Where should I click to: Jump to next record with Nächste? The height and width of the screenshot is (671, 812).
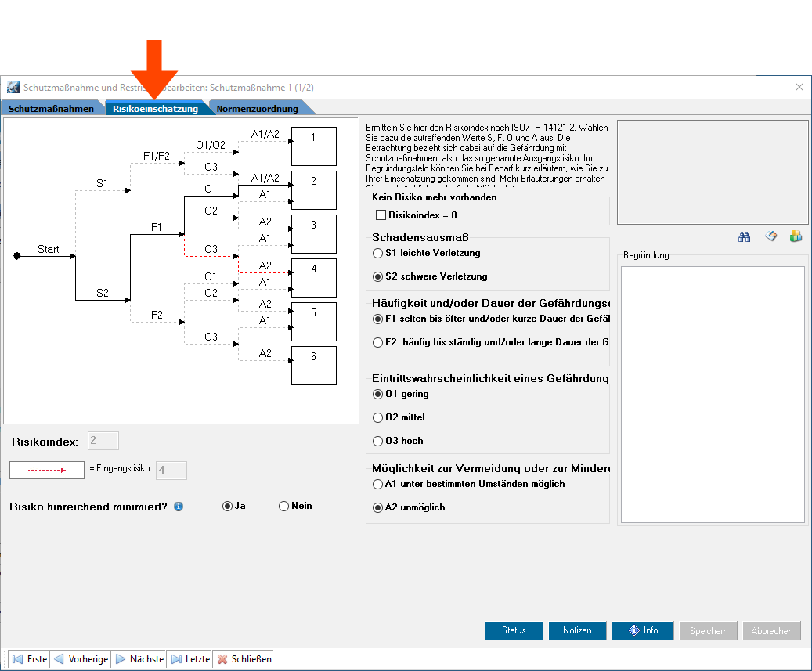click(139, 659)
